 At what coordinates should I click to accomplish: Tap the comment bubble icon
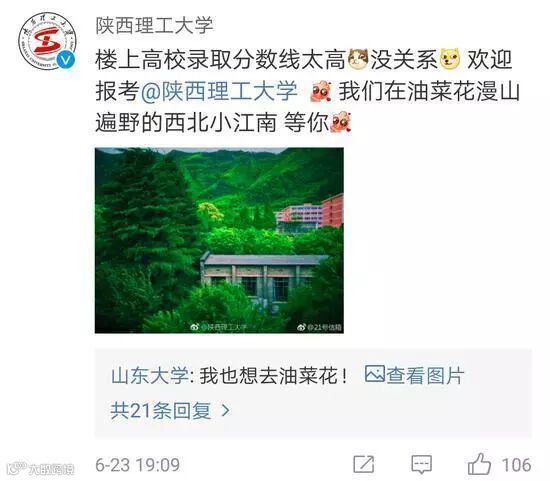tap(421, 465)
